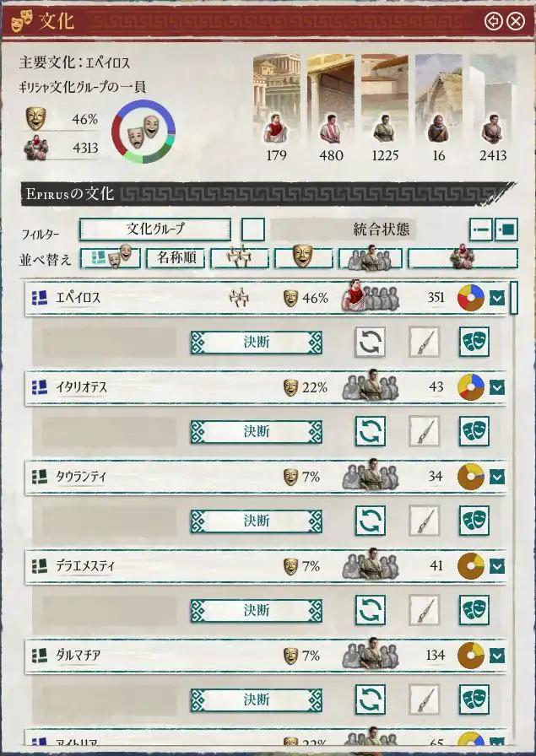The width and height of the screenshot is (536, 756).
Task: Click the theater masks icon under Dalmatia
Action: coord(474,699)
